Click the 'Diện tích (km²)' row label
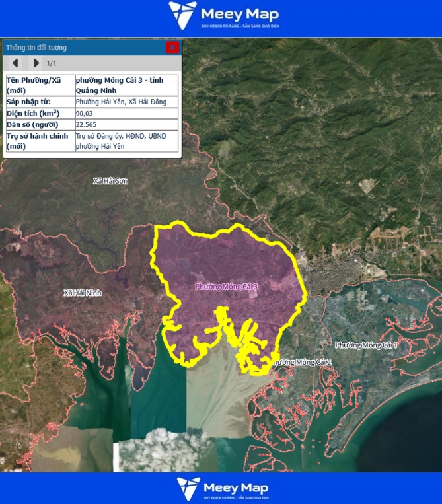Viewport: 442px width, 504px height. [x=32, y=113]
